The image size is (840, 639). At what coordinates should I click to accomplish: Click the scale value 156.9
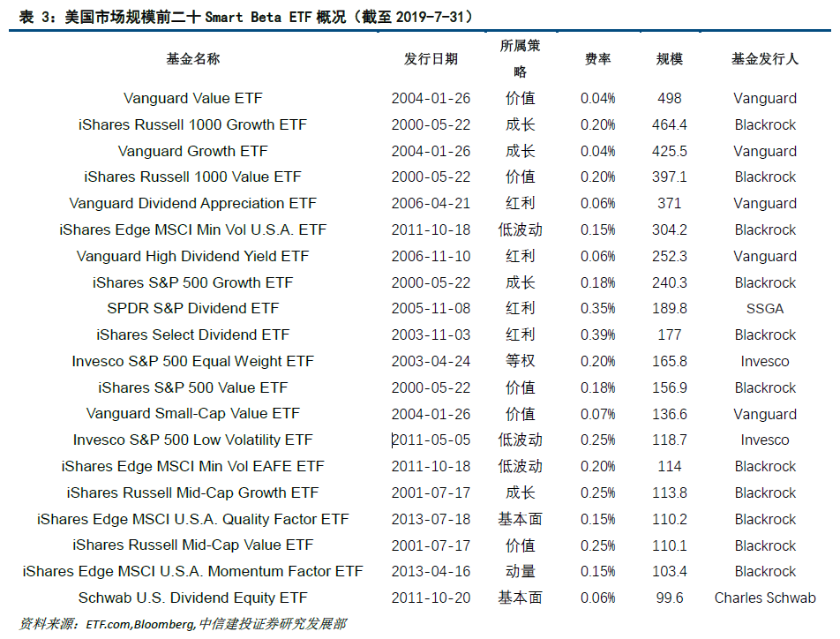click(669, 387)
